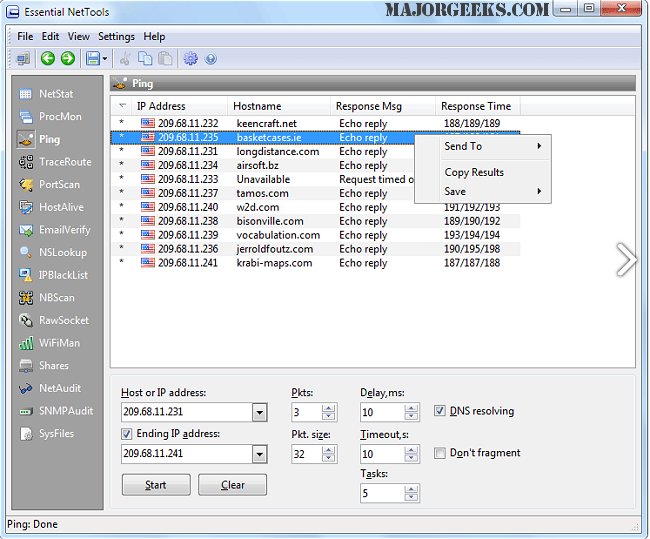Screen dimensions: 650x539
Task: Open the Edit menu
Action: coord(50,36)
